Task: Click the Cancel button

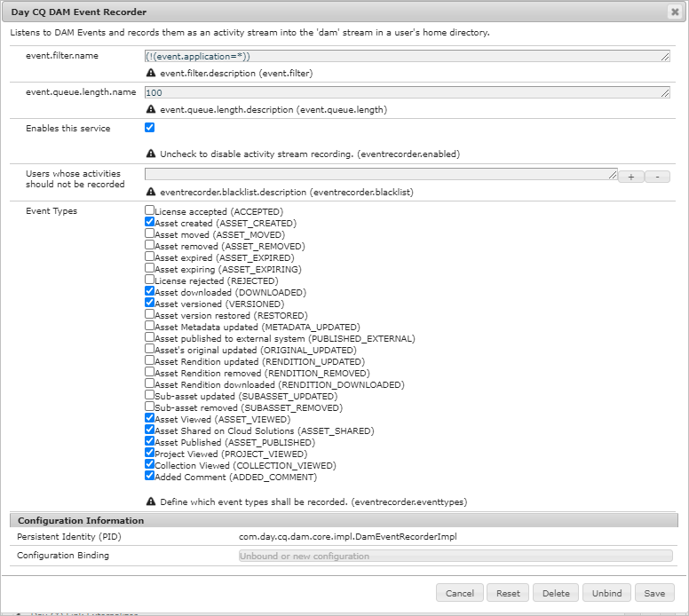Action: click(460, 593)
